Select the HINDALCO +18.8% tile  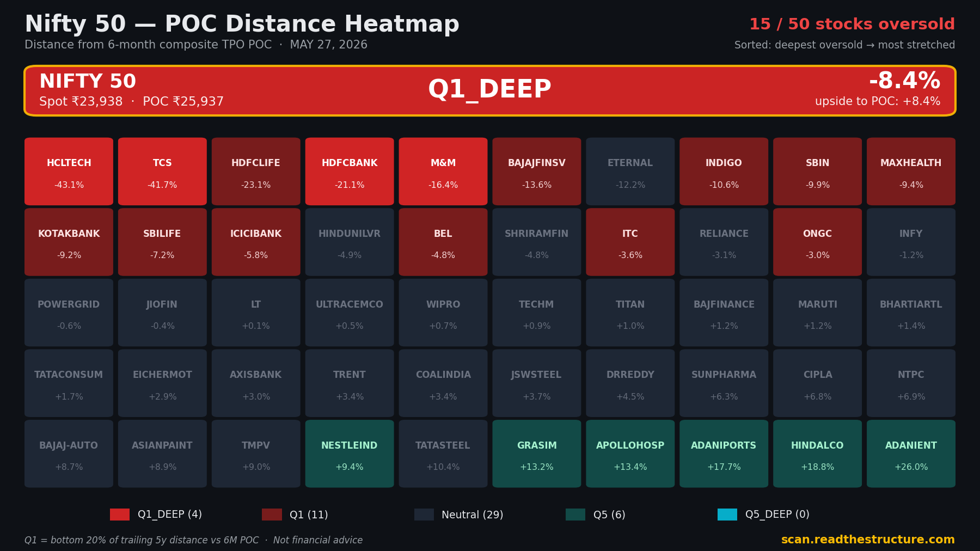(x=818, y=454)
